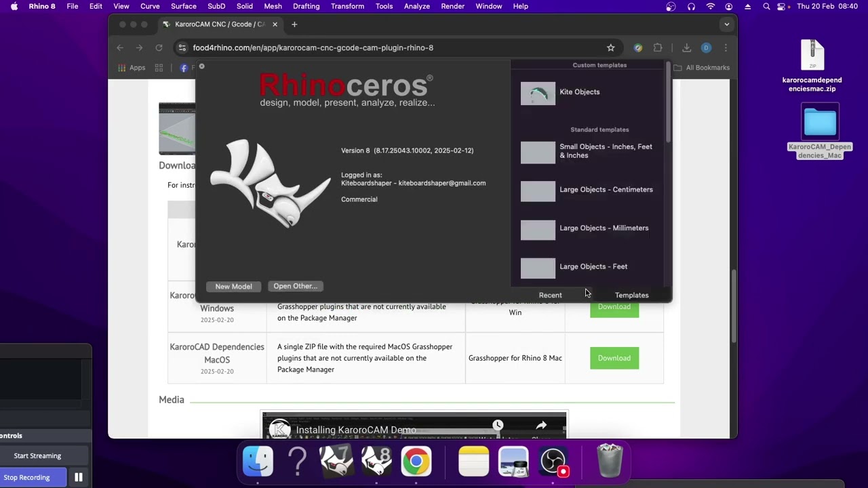
Task: Click the question mark Dock icon
Action: [297, 462]
